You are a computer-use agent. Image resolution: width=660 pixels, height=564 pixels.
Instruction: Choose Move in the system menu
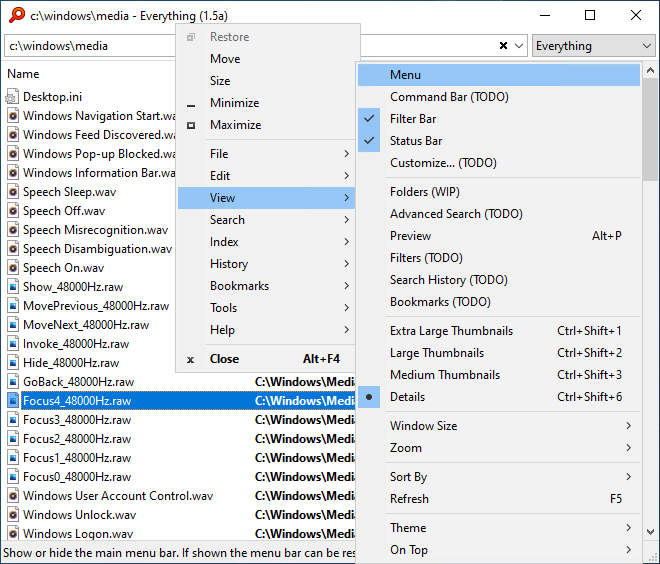pos(266,59)
